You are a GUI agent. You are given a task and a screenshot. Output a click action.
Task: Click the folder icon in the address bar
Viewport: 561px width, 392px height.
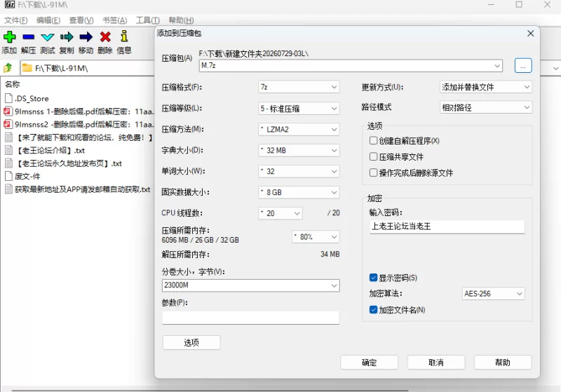(x=27, y=68)
